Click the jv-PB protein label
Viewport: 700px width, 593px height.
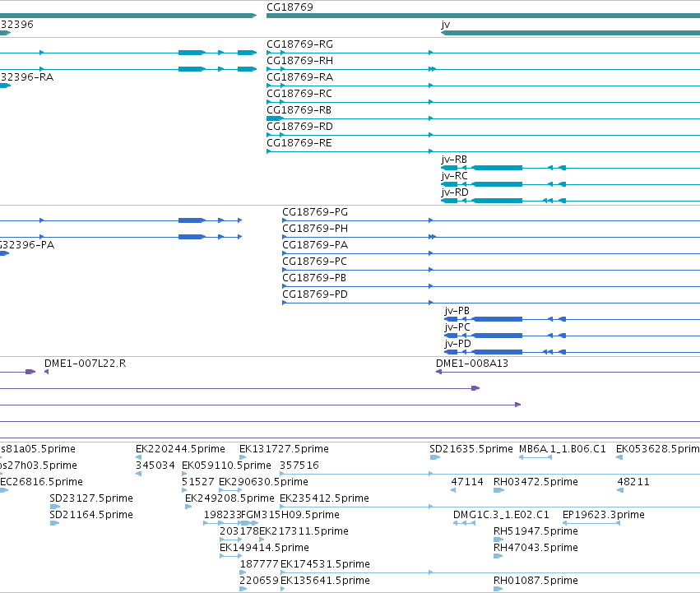pyautogui.click(x=457, y=311)
